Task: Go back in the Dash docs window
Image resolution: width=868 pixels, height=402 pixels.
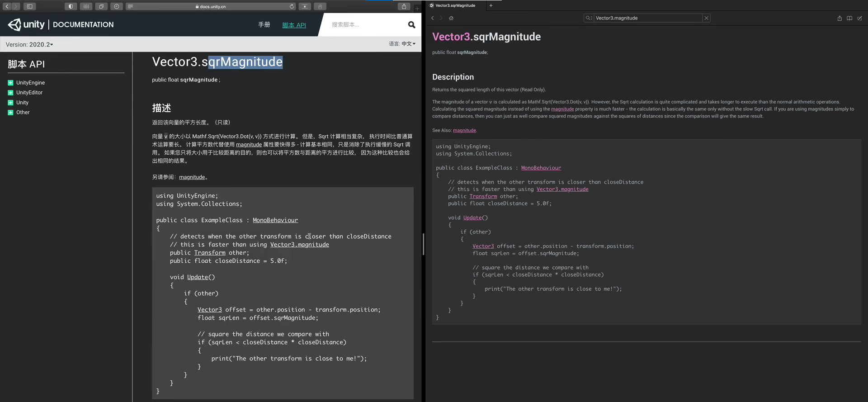Action: [x=433, y=18]
